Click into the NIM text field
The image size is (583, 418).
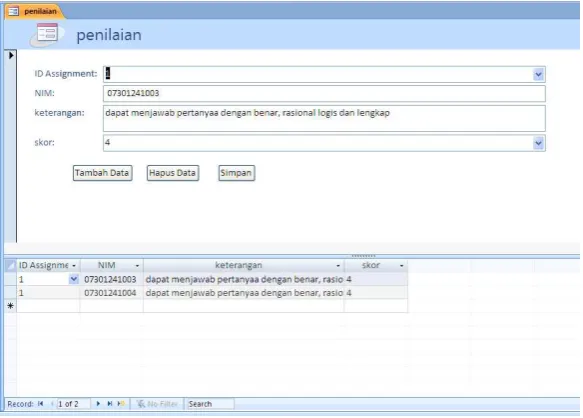pyautogui.click(x=324, y=93)
